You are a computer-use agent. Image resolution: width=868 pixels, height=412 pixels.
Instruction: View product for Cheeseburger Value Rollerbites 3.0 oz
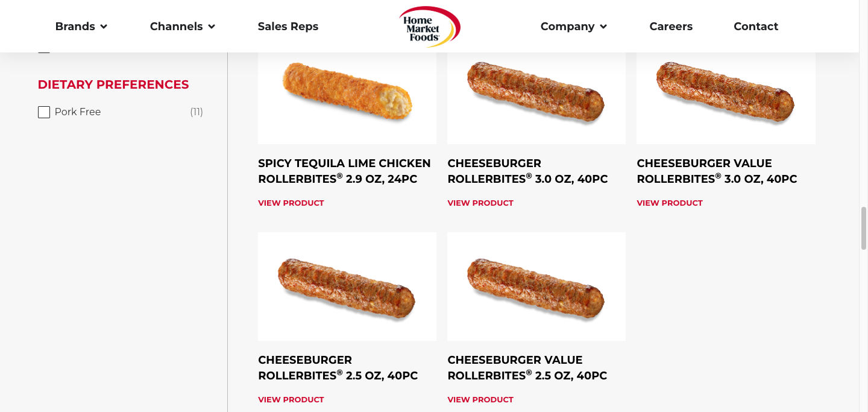[670, 203]
